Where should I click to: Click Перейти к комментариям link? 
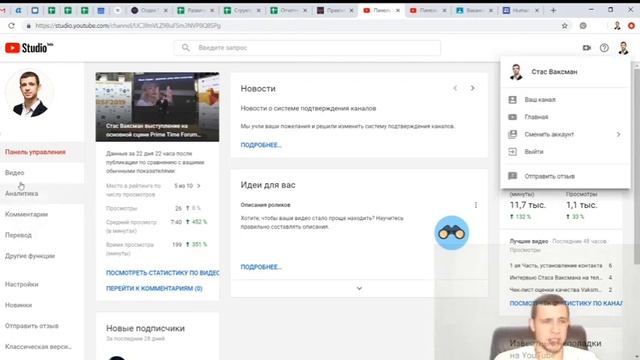click(154, 288)
